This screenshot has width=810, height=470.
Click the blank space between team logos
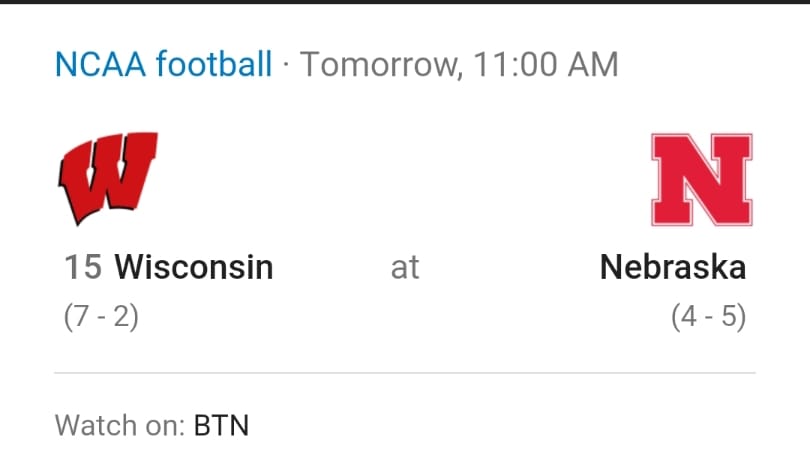click(404, 179)
